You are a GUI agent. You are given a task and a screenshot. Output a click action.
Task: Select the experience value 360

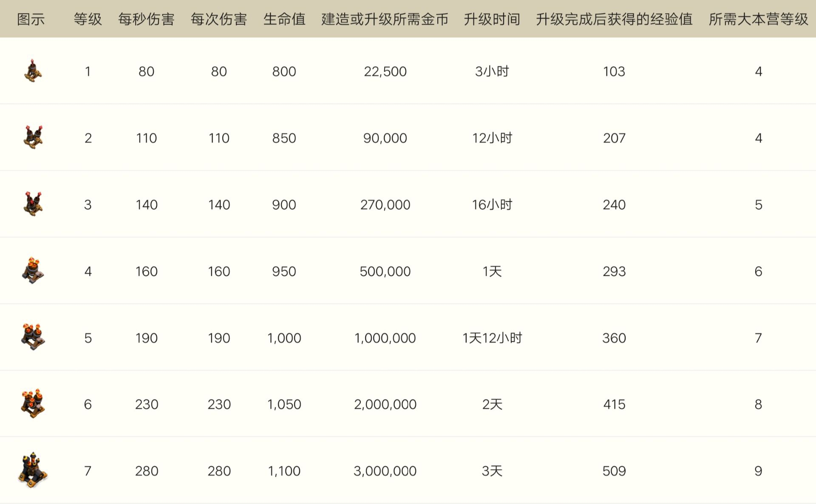click(614, 338)
